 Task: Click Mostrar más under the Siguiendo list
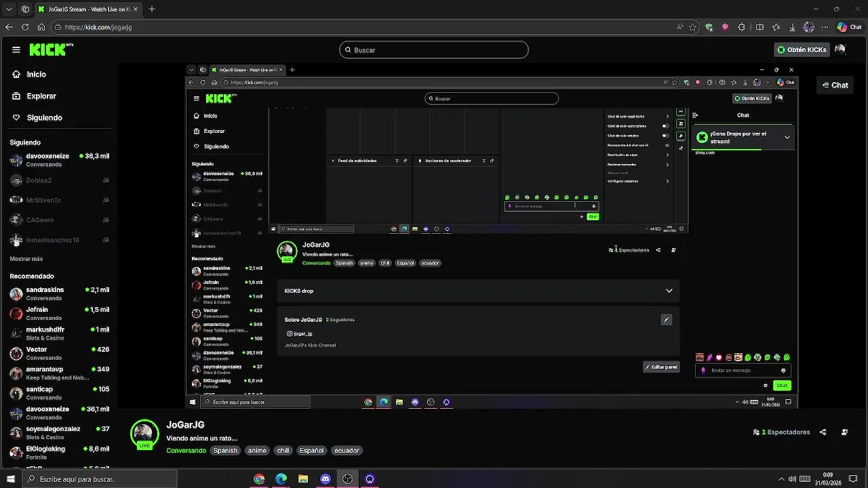(26, 259)
